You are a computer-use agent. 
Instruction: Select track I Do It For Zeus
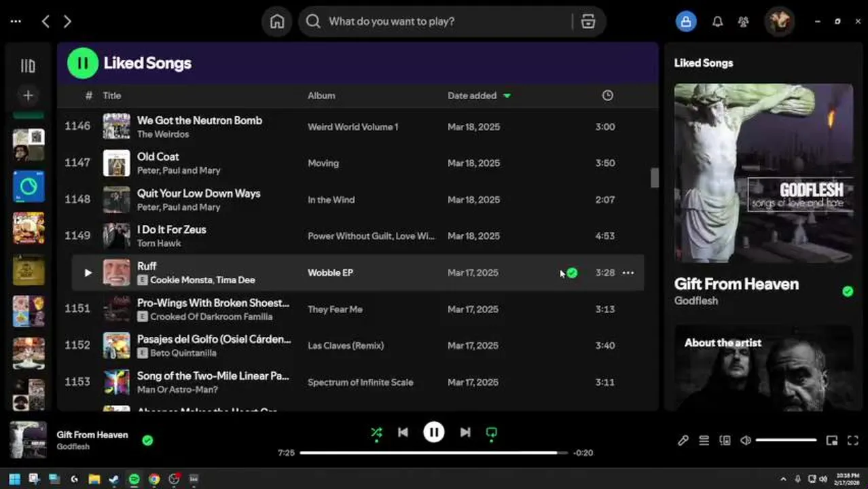pos(172,230)
